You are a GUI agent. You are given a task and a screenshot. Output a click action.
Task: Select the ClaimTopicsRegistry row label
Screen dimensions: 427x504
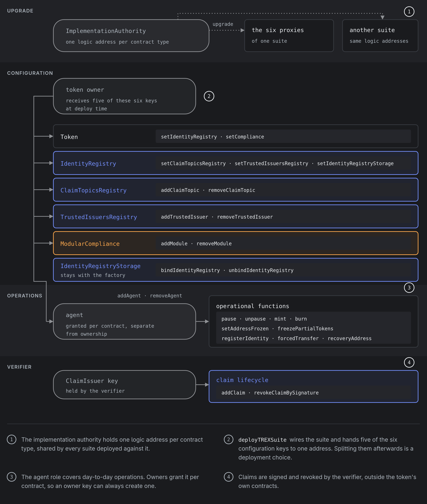click(93, 190)
